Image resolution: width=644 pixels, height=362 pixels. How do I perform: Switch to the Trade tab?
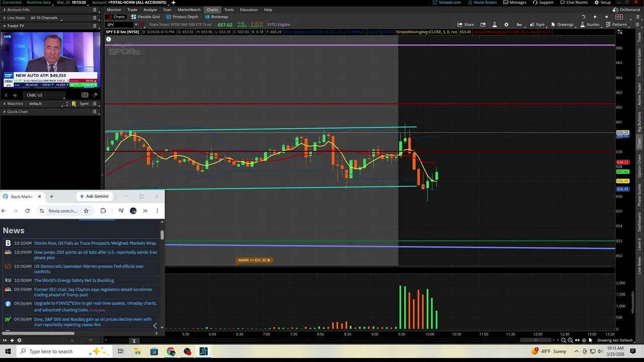coord(132,10)
